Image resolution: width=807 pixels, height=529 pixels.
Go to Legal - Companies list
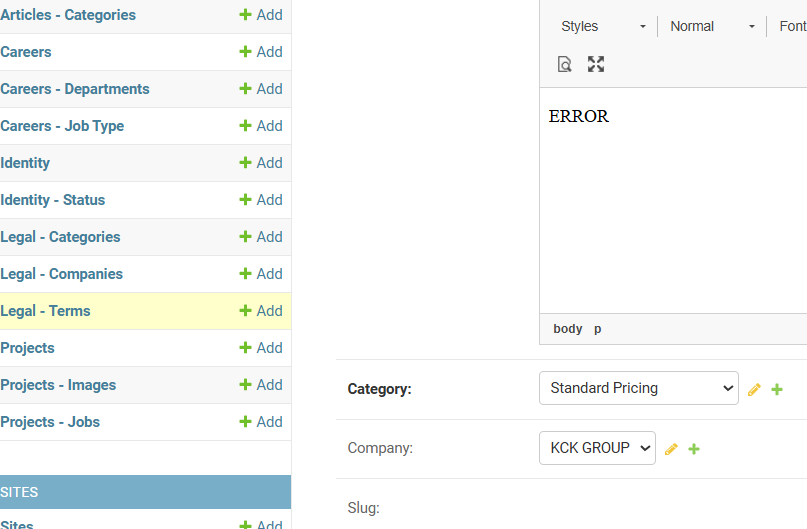pyautogui.click(x=62, y=274)
